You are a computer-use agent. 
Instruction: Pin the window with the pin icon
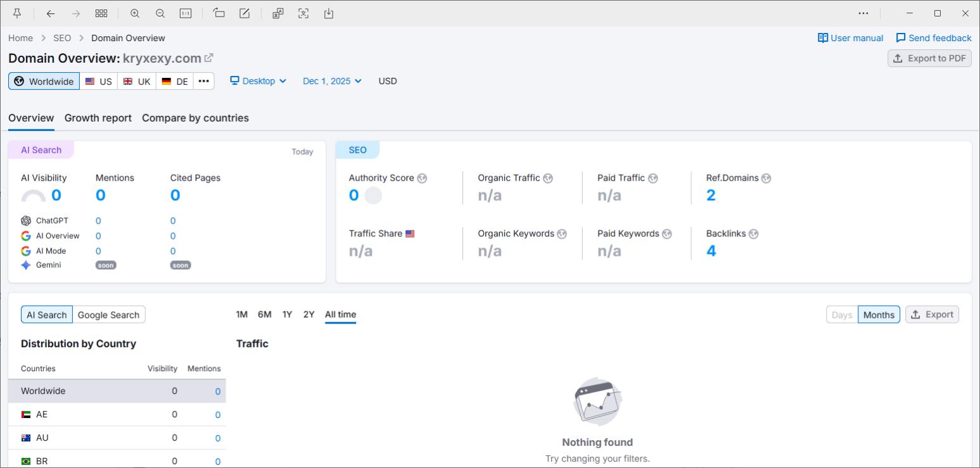pos(17,13)
